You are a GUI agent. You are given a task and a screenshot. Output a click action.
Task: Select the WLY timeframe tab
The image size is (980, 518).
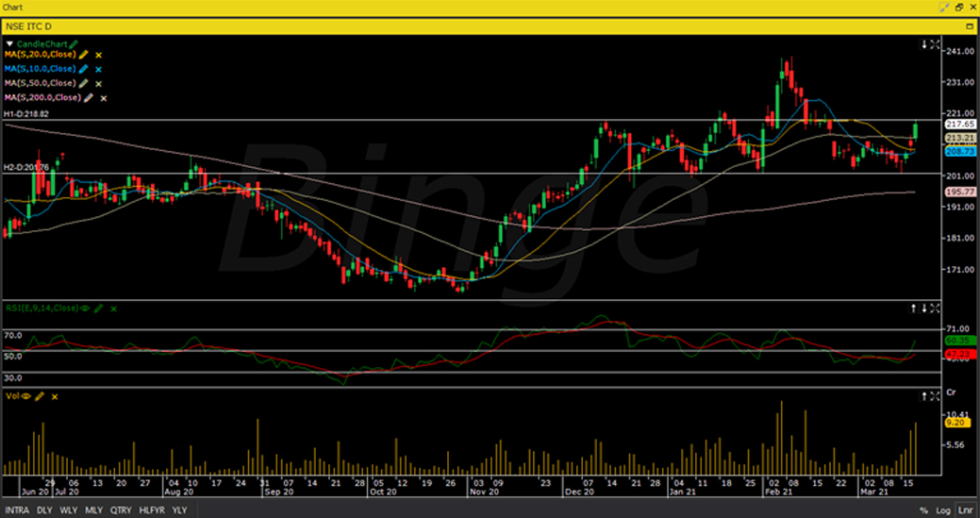coord(69,510)
